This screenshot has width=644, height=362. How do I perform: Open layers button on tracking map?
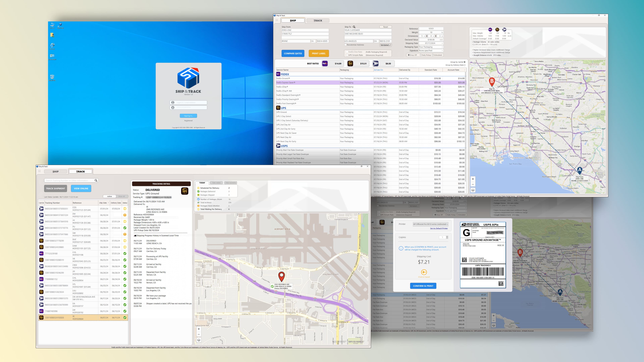199,340
